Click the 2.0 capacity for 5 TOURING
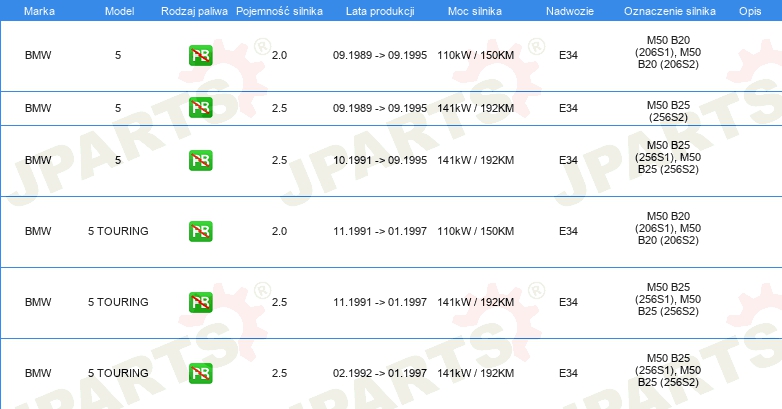 point(279,231)
